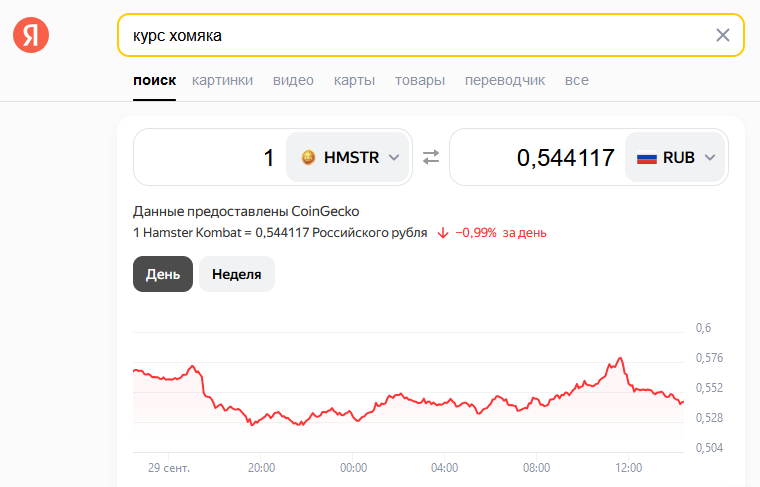Click the chart's 08:00 time label
This screenshot has width=760, height=487.
click(x=537, y=468)
